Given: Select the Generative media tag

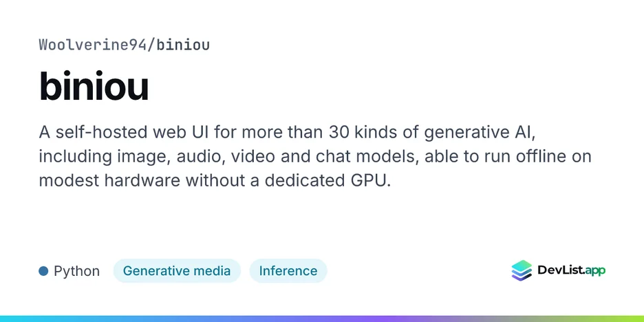Looking at the screenshot, I should [x=177, y=271].
